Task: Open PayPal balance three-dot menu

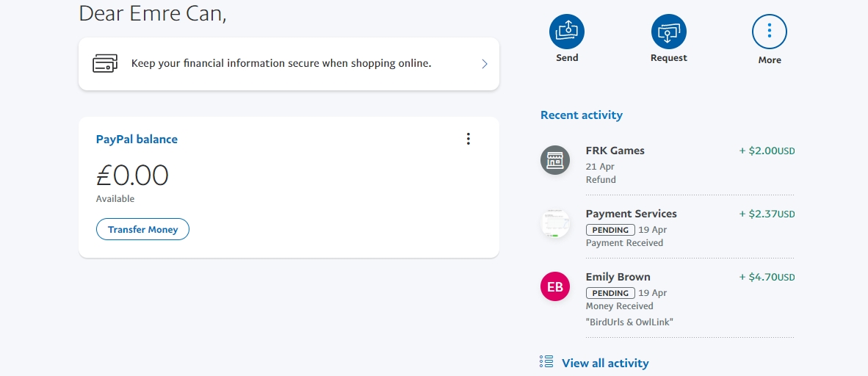Action: (x=469, y=139)
